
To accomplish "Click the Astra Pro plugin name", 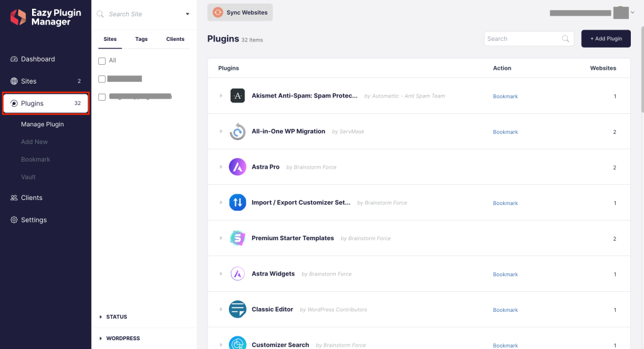I will [x=265, y=167].
